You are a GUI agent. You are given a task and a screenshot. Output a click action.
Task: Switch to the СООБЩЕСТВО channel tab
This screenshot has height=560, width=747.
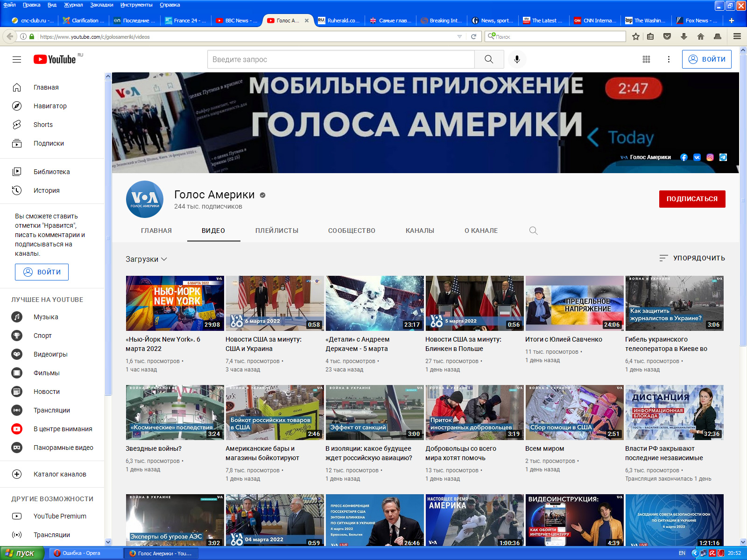(x=352, y=231)
